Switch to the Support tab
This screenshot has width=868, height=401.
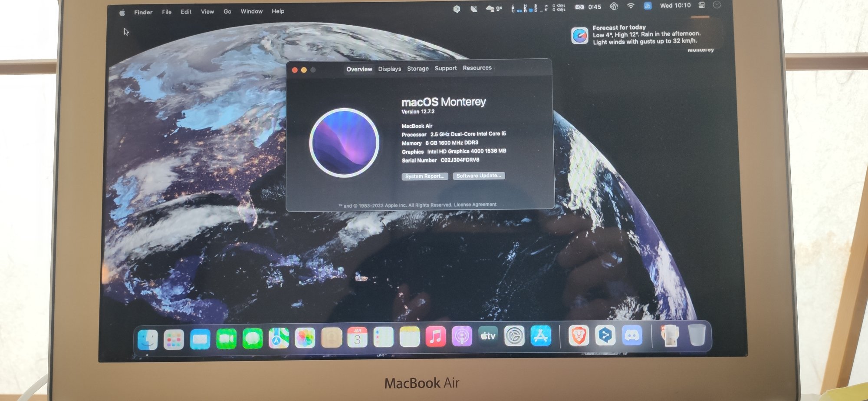446,68
